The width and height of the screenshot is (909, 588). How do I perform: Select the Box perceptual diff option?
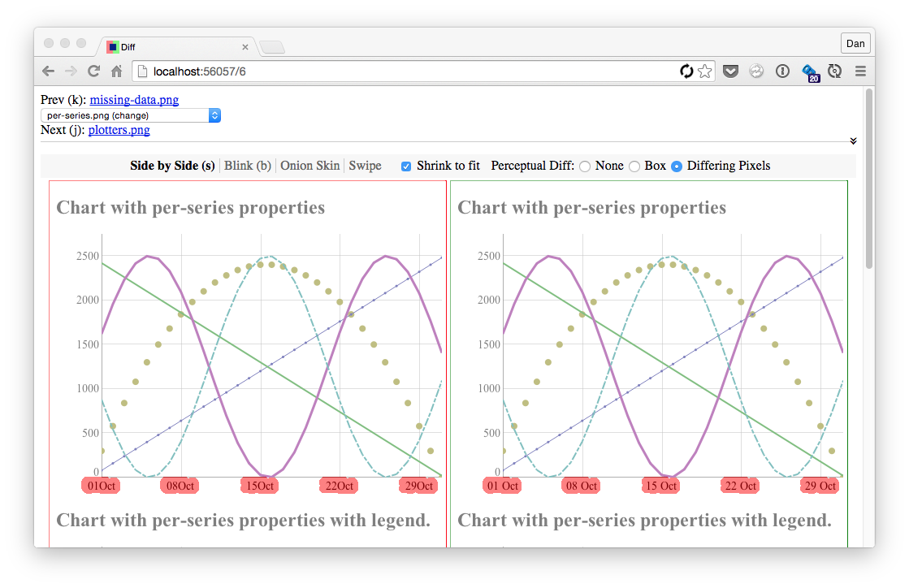click(634, 166)
